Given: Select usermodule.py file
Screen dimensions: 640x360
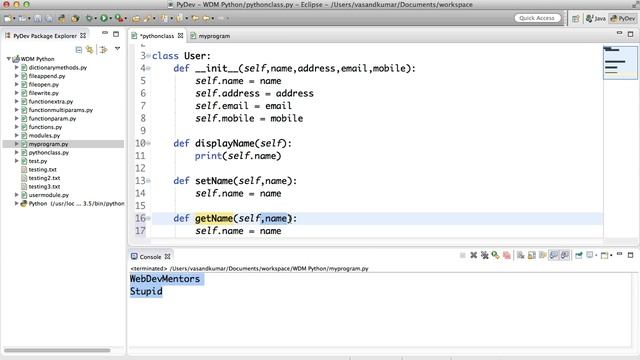Looking at the screenshot, I should 49,195.
